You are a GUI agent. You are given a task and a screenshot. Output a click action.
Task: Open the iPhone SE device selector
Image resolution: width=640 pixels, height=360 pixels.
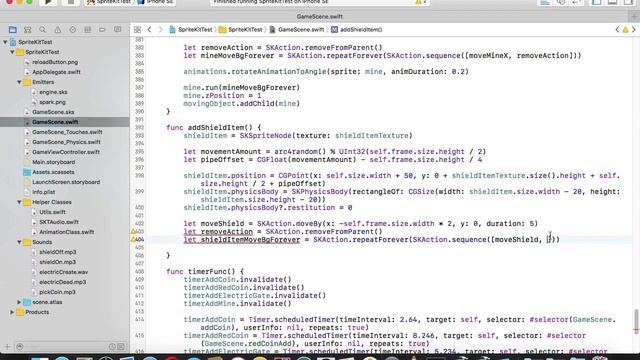click(155, 2)
